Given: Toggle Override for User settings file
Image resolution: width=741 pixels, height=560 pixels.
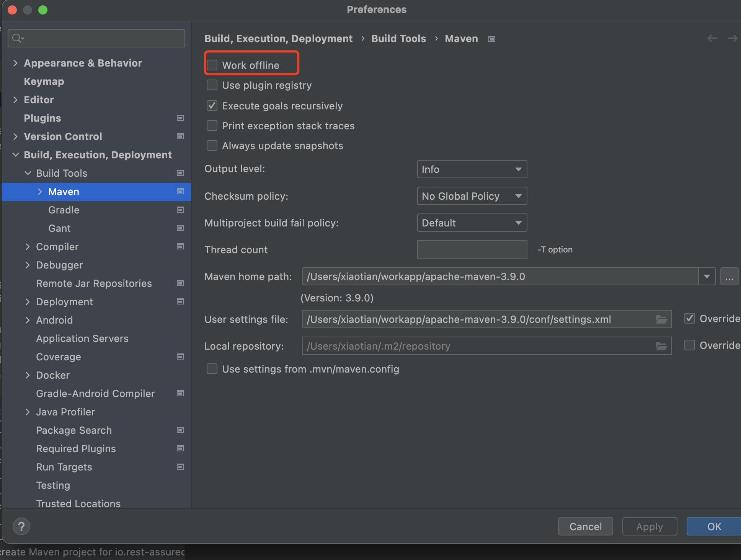Looking at the screenshot, I should [690, 319].
